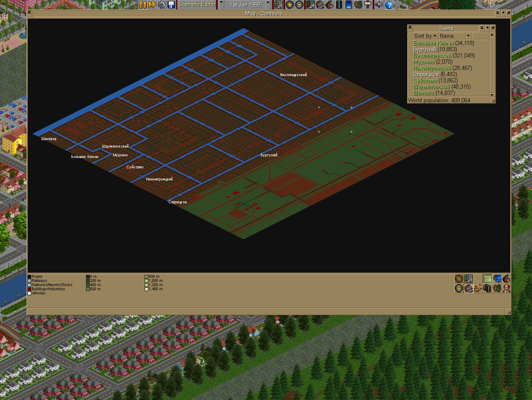Zoom in the smallmap

tap(459, 279)
